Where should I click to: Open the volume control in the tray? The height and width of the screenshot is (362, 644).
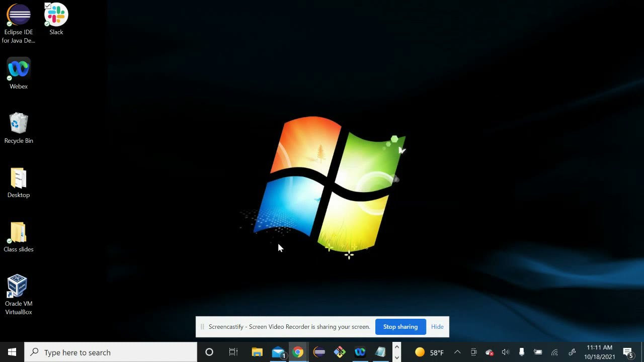click(x=506, y=352)
